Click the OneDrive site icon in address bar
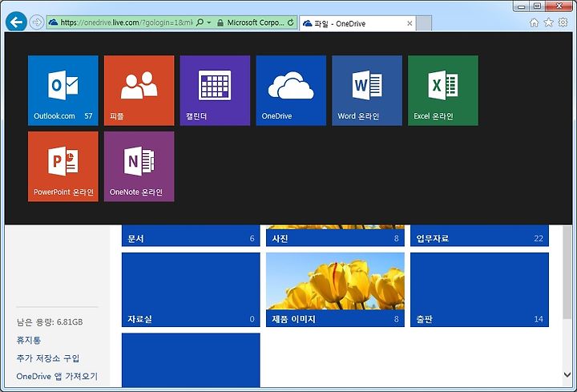 pos(54,22)
